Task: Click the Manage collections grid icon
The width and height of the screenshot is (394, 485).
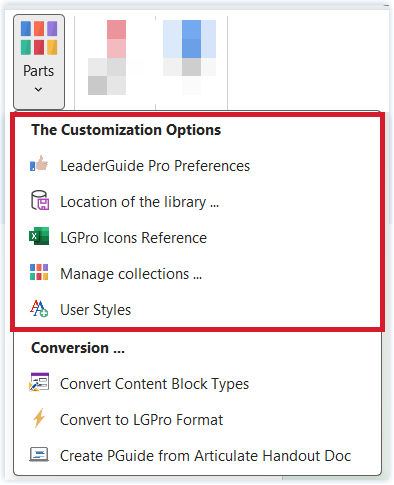Action: click(39, 272)
